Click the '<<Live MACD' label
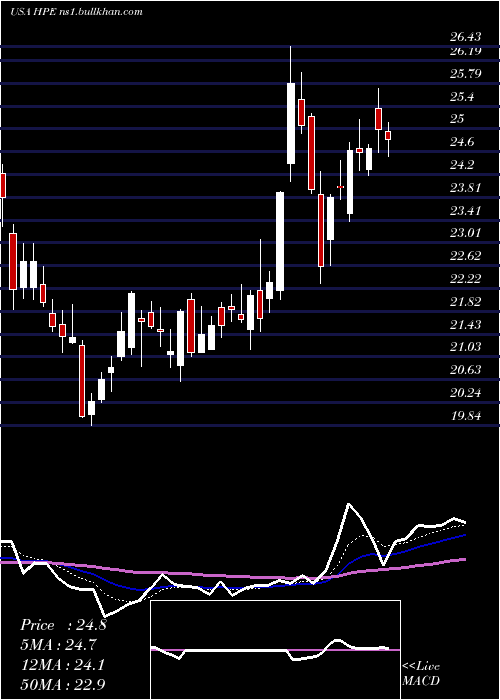This screenshot has height=700, width=500. point(421,673)
